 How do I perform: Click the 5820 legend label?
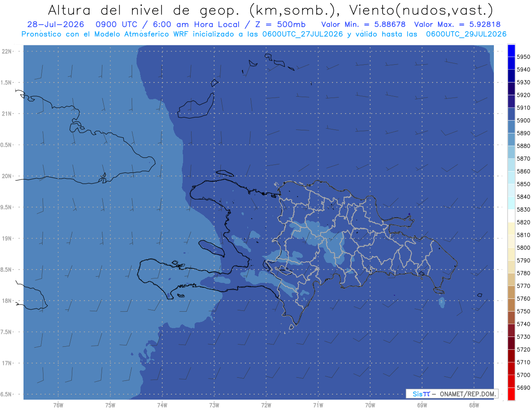click(x=523, y=222)
